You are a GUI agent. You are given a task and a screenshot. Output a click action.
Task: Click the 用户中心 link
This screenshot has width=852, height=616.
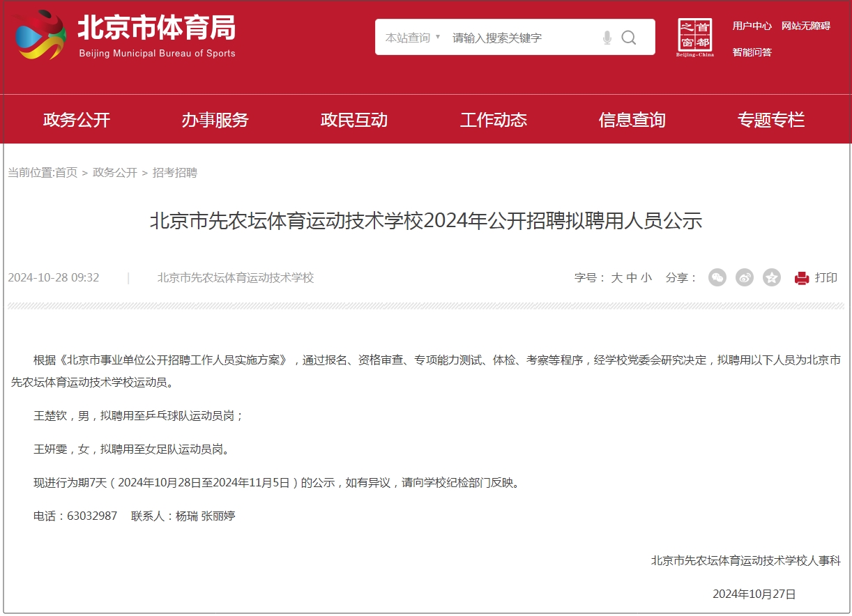752,26
